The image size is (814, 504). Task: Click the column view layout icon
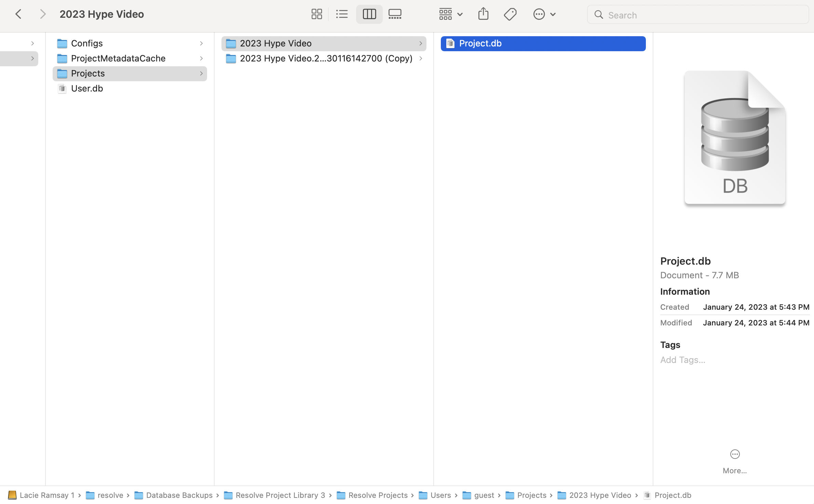click(x=369, y=14)
